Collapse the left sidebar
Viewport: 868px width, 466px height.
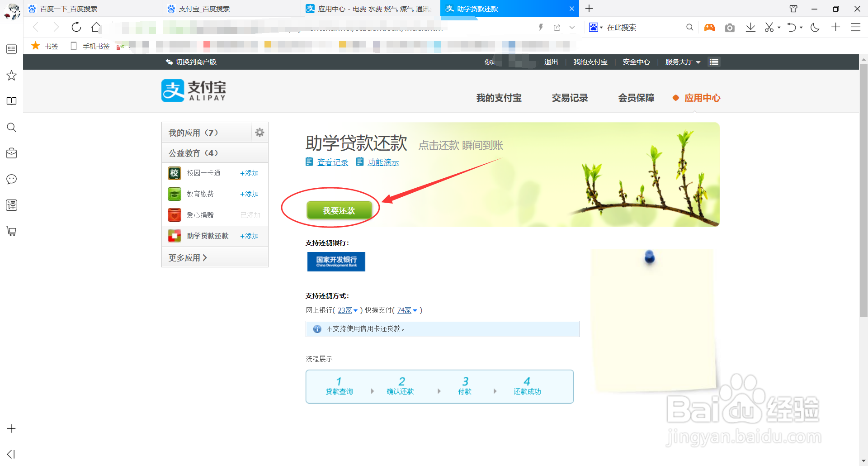[x=11, y=454]
